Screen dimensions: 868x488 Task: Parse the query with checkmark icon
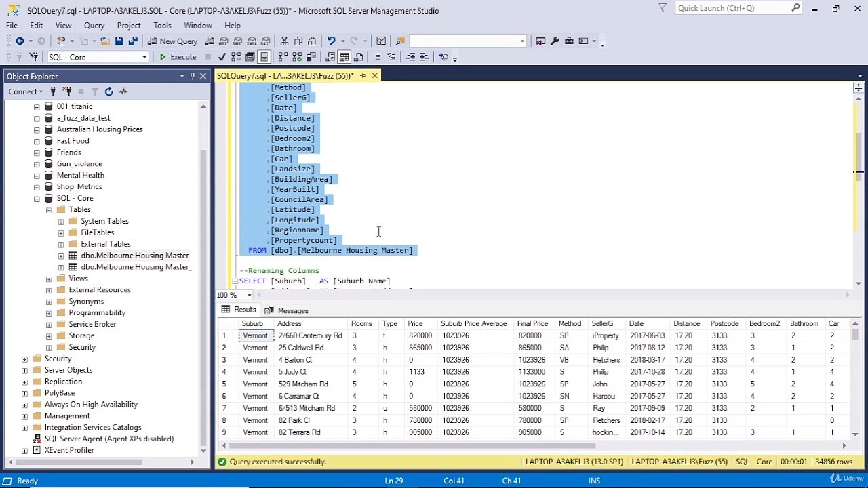(x=222, y=57)
